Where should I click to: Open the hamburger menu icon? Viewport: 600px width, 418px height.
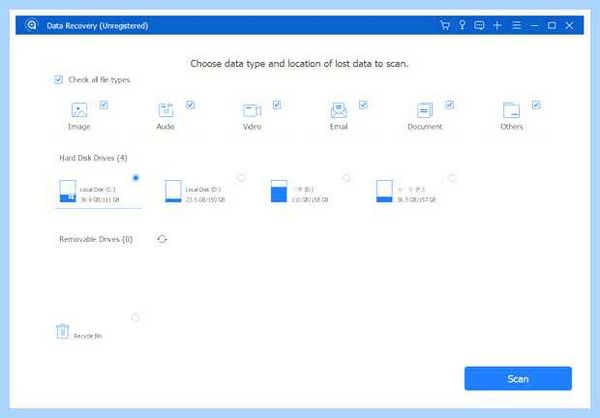[517, 25]
